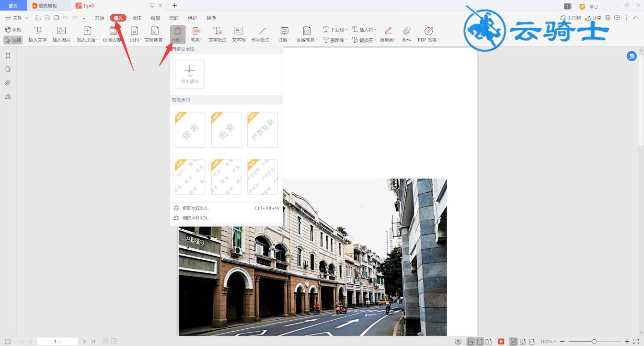Open the settings gear in the top right
The width and height of the screenshot is (644, 346).
pyautogui.click(x=608, y=18)
